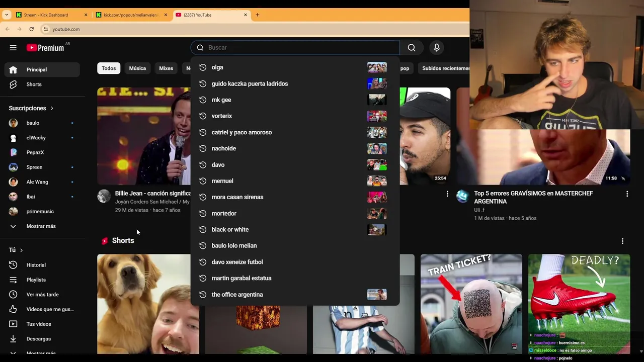Open the Ibai channel subscription
644x362 pixels.
tap(42, 197)
